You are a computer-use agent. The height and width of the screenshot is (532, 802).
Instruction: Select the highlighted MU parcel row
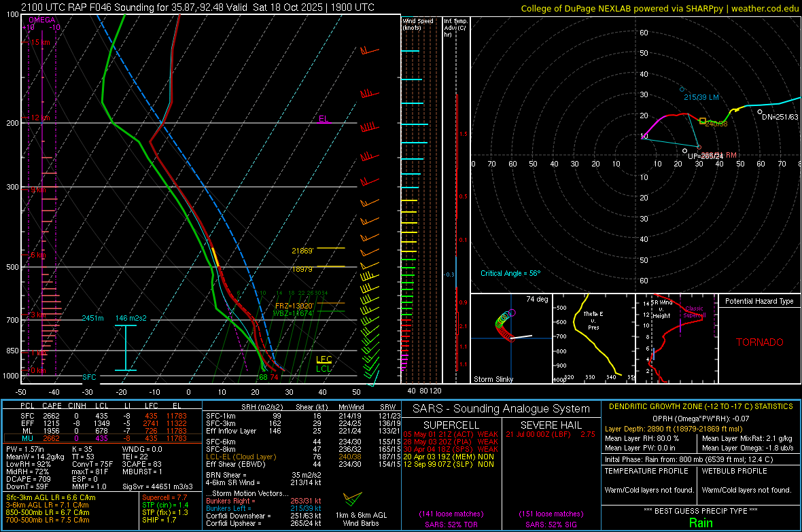pyautogui.click(x=103, y=438)
